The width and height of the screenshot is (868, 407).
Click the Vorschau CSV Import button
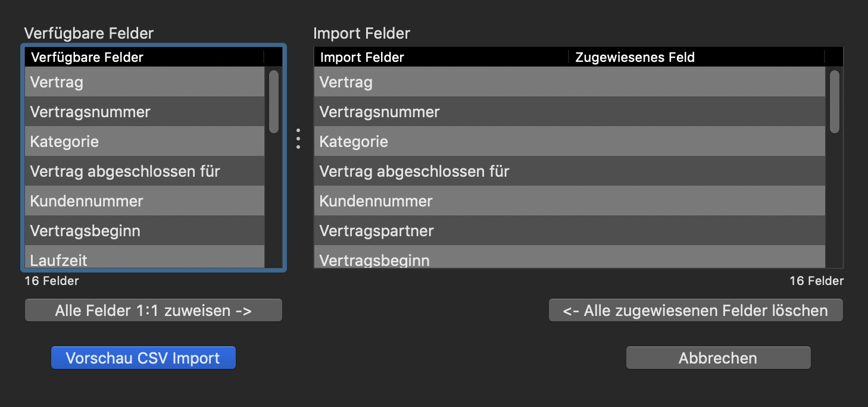coord(143,358)
